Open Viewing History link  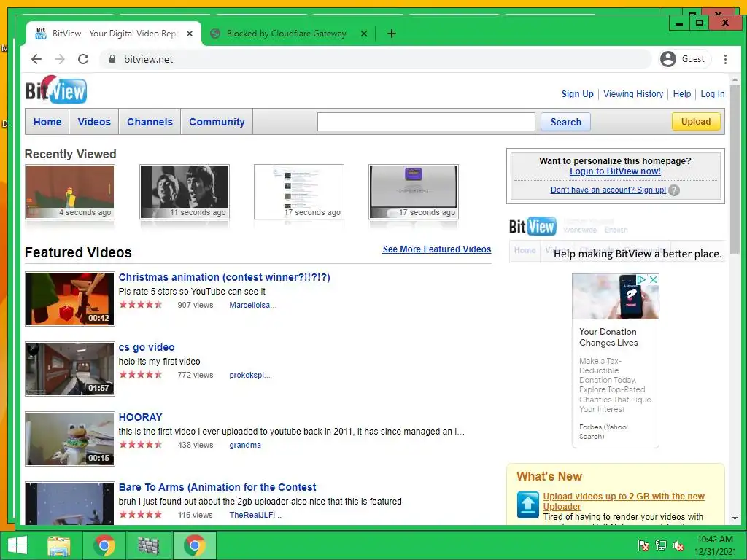pos(633,94)
